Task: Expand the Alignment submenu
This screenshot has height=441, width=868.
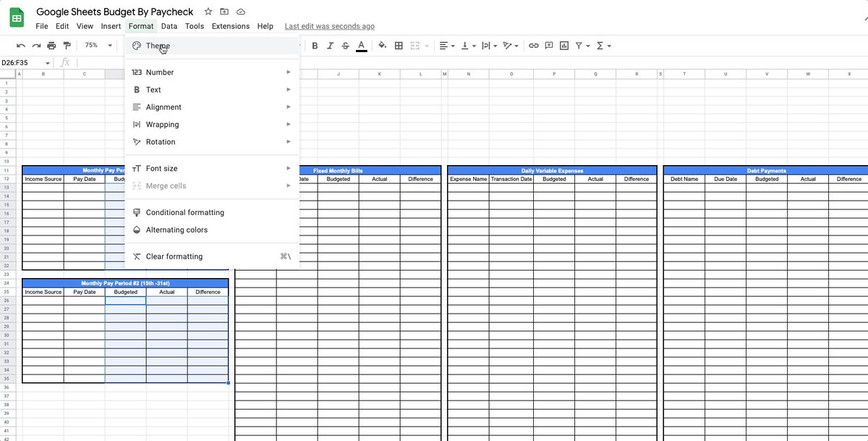Action: 212,107
